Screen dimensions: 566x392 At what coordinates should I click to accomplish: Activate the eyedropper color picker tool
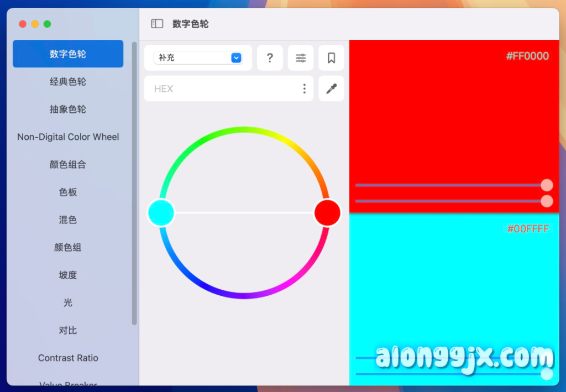[331, 88]
